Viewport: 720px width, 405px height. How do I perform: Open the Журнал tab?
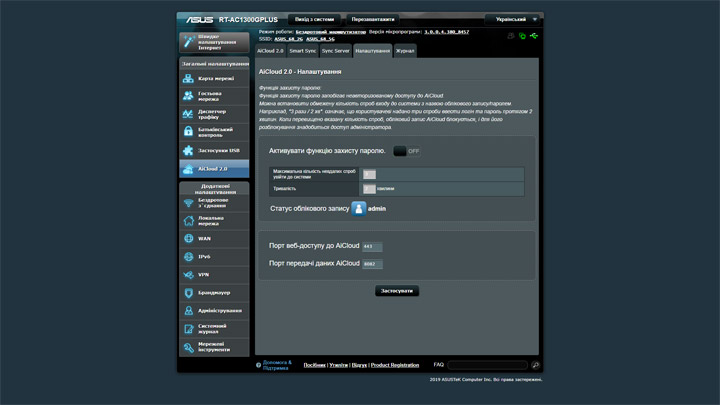coord(405,51)
